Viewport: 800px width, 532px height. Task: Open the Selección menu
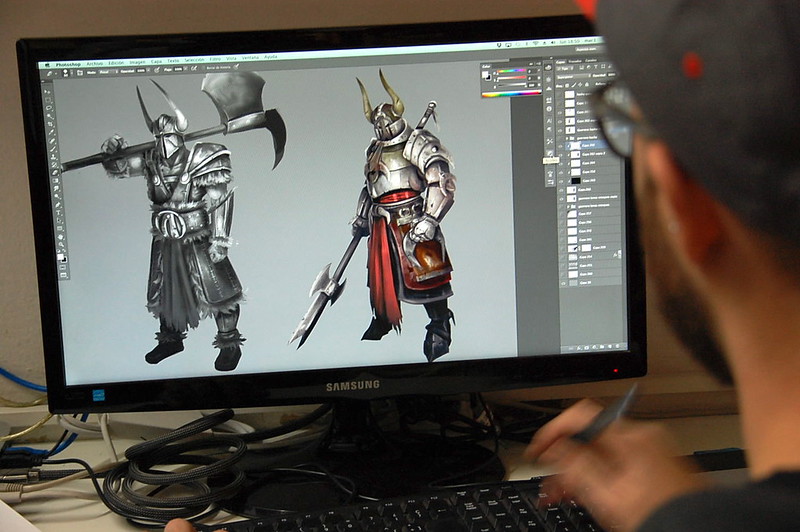pos(194,59)
